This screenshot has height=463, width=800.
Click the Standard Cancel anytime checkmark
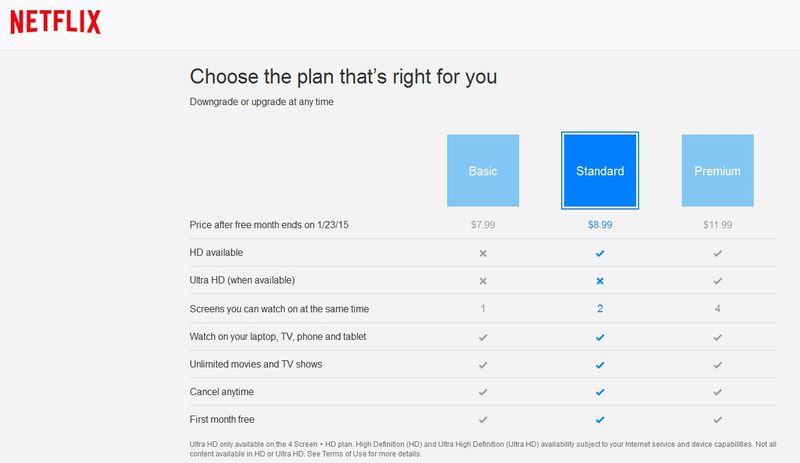pos(600,392)
